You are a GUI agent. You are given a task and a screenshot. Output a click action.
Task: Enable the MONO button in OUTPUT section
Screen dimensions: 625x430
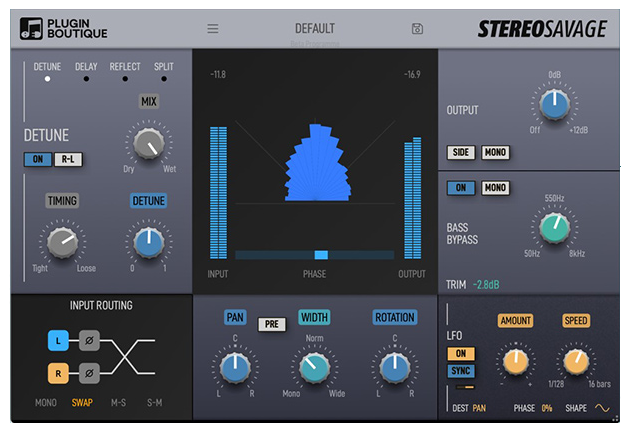click(x=495, y=152)
